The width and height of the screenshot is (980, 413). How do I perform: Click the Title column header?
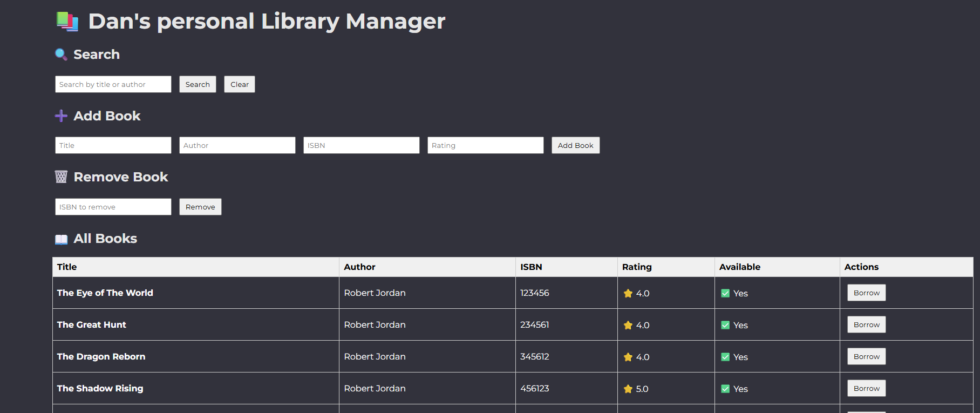[x=67, y=267]
